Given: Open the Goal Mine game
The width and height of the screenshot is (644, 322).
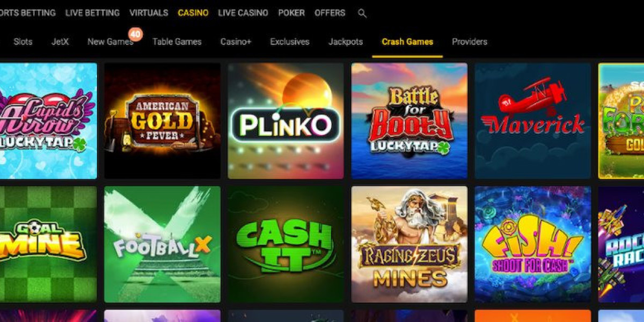Looking at the screenshot, I should [48, 244].
